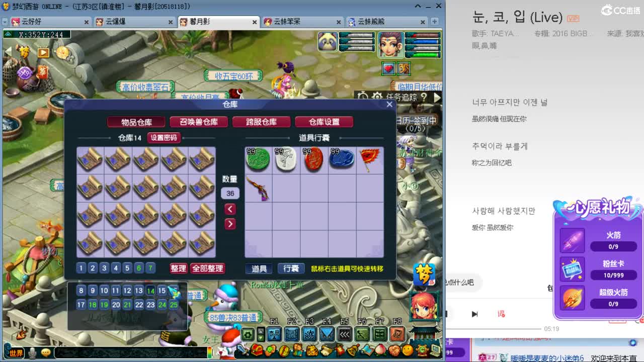The image size is (644, 362).
Task: Click the quantity field showing 36
Action: coord(230,193)
